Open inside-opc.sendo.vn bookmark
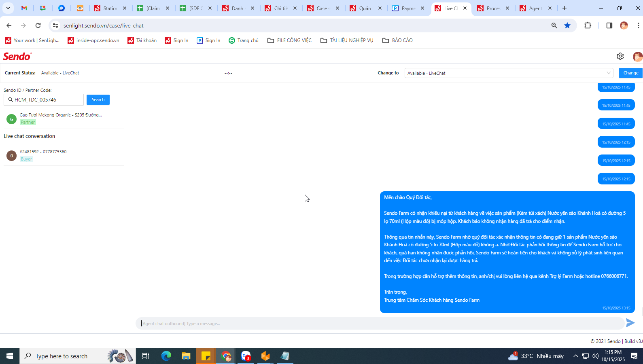This screenshot has width=643, height=364. click(x=93, y=40)
